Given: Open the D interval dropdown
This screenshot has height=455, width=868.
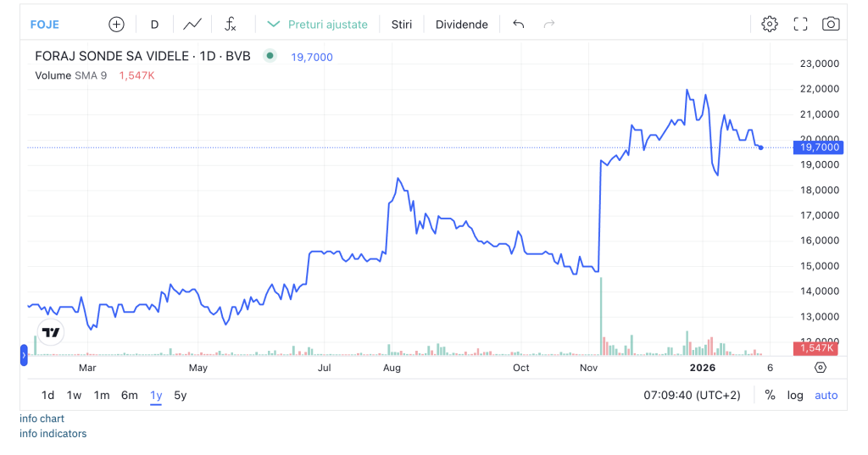Looking at the screenshot, I should (154, 25).
